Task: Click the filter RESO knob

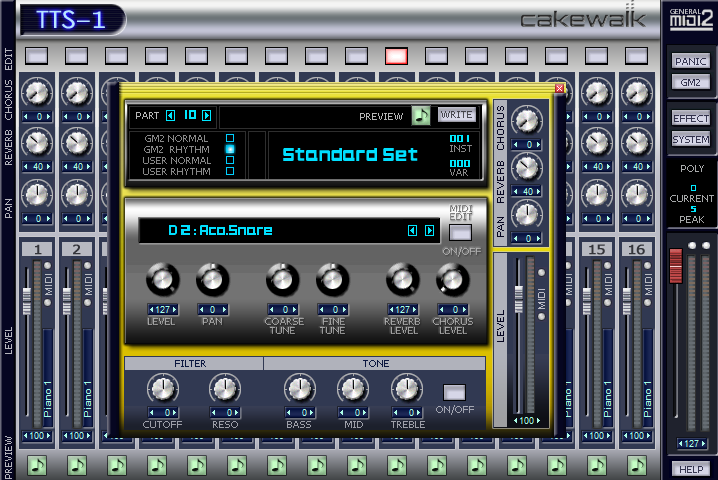Action: point(225,389)
